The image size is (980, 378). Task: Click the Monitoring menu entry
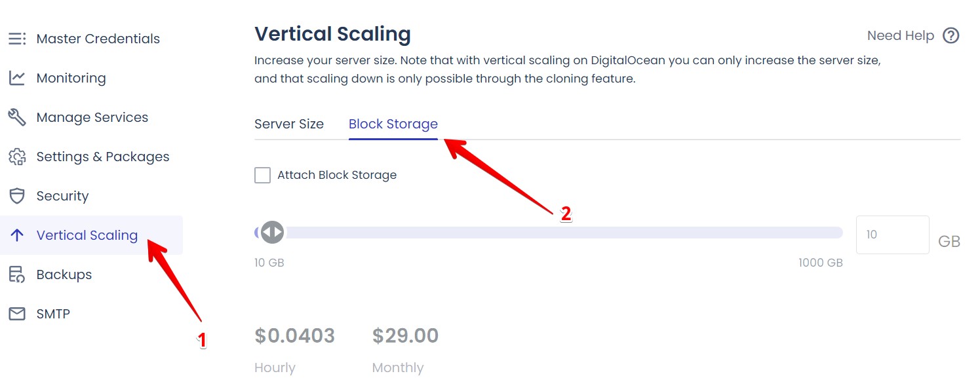[71, 77]
